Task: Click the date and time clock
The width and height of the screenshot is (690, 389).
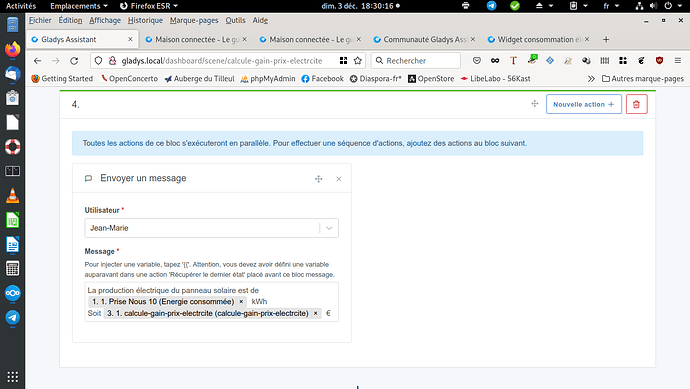Action: coord(360,6)
